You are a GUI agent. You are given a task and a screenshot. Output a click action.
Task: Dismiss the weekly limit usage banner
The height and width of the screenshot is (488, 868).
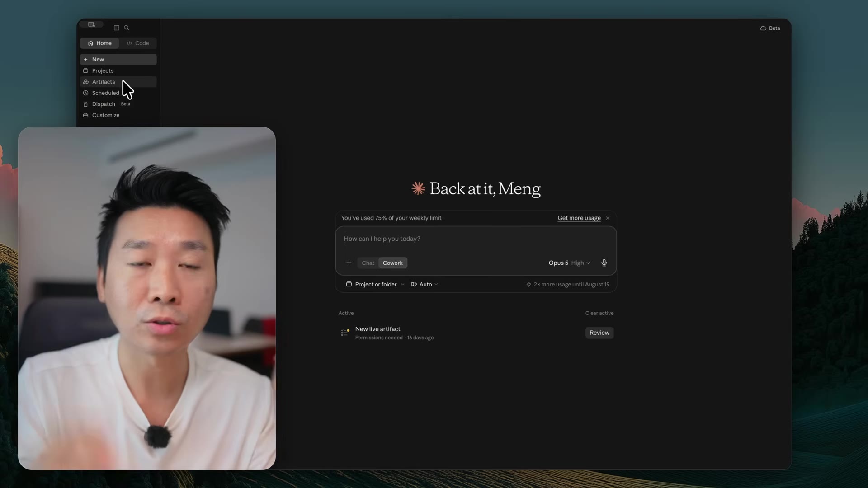point(608,218)
